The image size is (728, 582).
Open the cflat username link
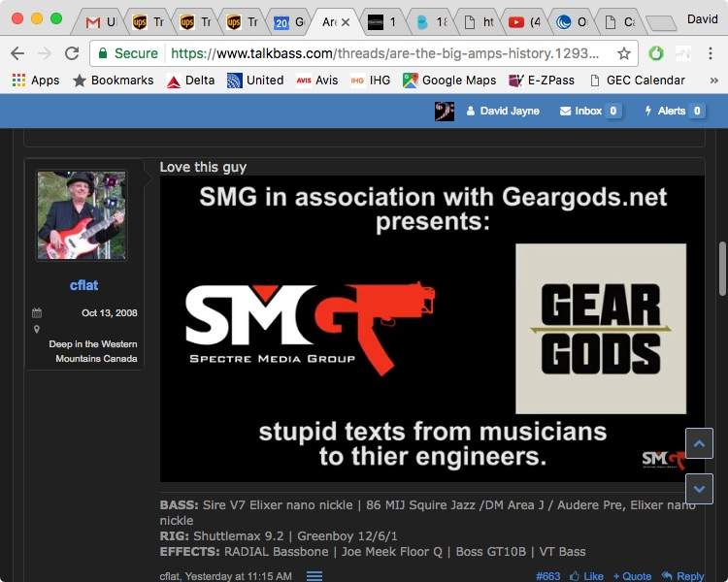click(x=83, y=285)
